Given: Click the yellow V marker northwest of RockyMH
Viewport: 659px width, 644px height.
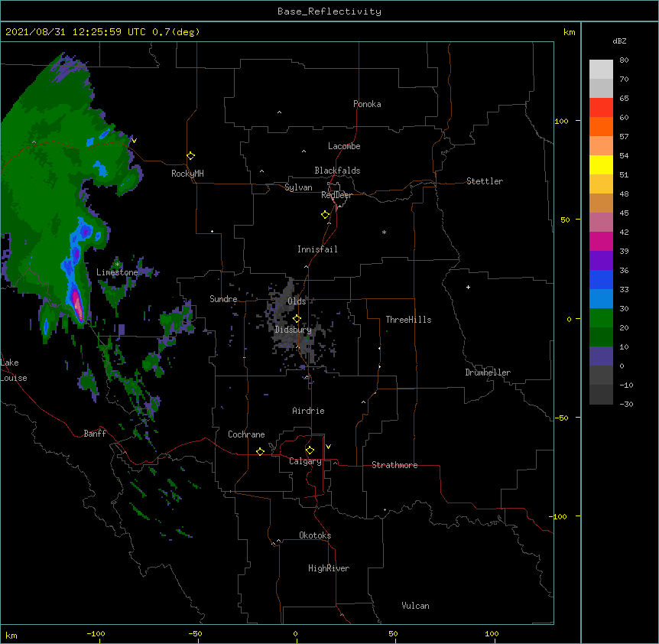Looking at the screenshot, I should [134, 141].
